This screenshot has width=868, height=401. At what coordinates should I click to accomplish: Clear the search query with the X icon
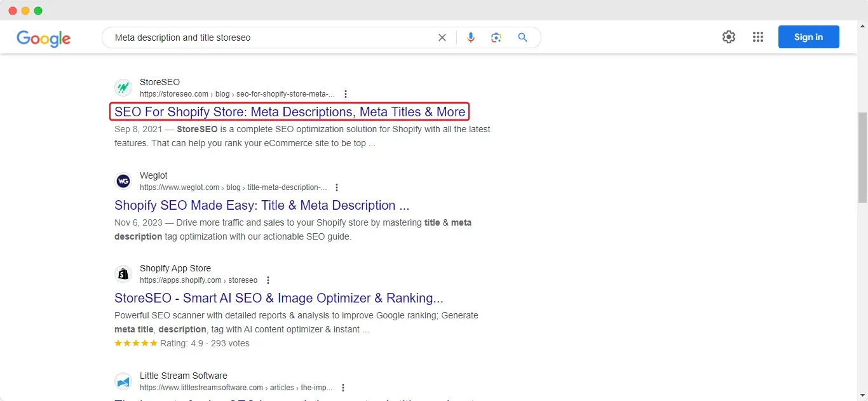(442, 37)
